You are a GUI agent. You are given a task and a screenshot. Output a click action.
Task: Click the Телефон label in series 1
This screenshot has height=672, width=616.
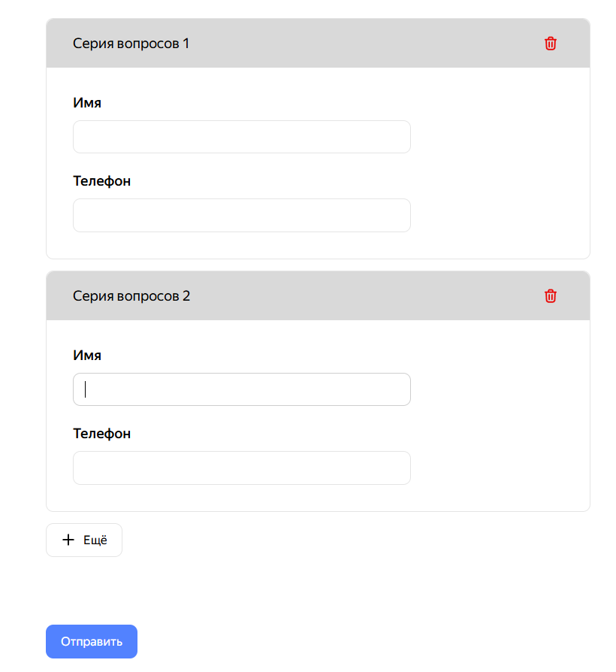[x=102, y=181]
